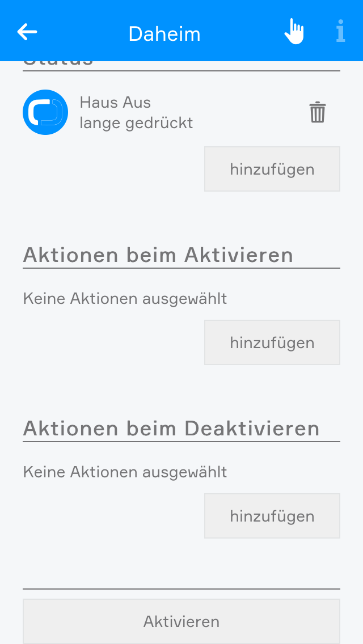363x644 pixels.
Task: Add an action under Aktionen beim Aktivieren
Action: pyautogui.click(x=272, y=342)
